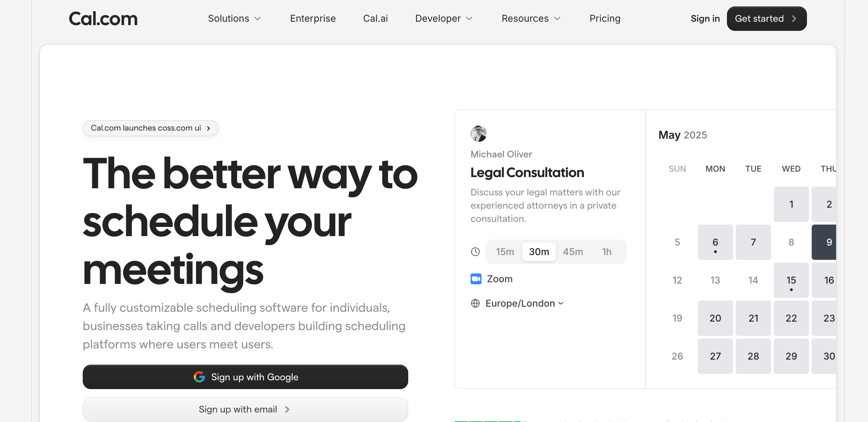Click Michael Oliver's avatar photo
This screenshot has width=868, height=422.
pos(478,134)
